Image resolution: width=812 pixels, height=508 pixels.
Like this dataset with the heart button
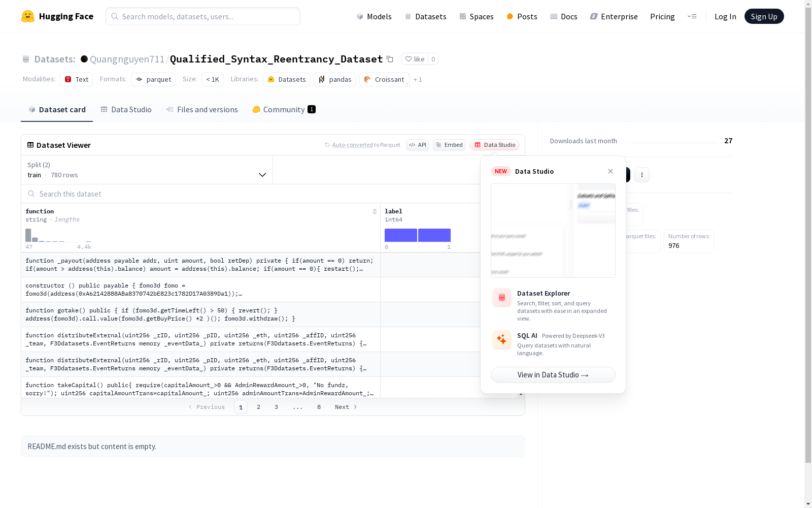(x=415, y=59)
